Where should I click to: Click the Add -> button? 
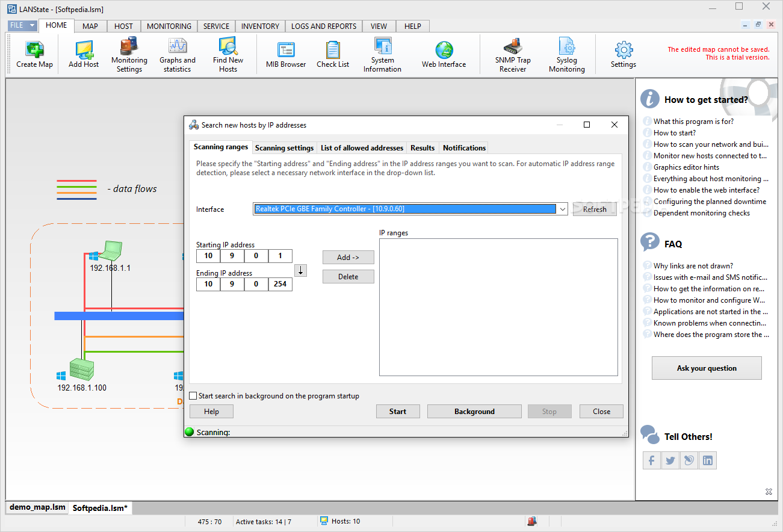(x=348, y=257)
